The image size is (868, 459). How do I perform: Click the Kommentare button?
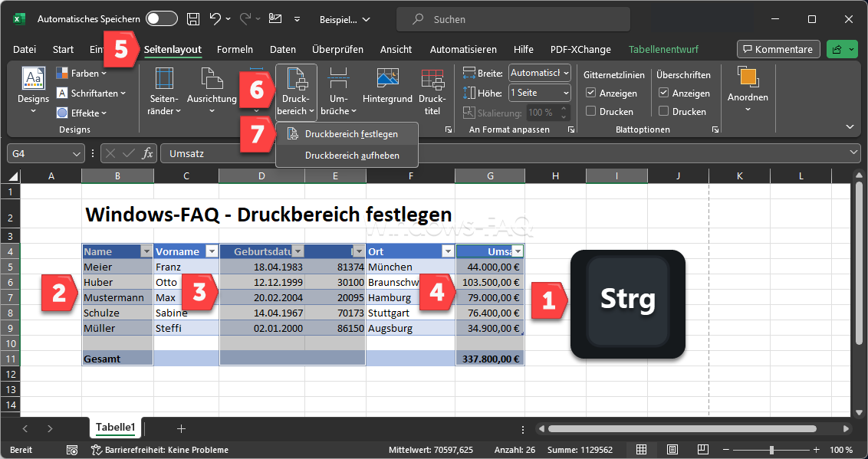(x=778, y=50)
